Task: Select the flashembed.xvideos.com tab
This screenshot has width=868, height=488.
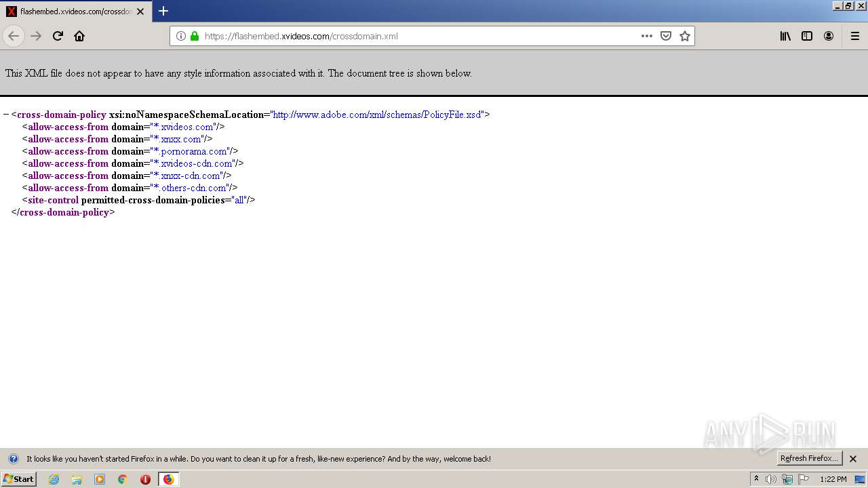Action: [75, 12]
